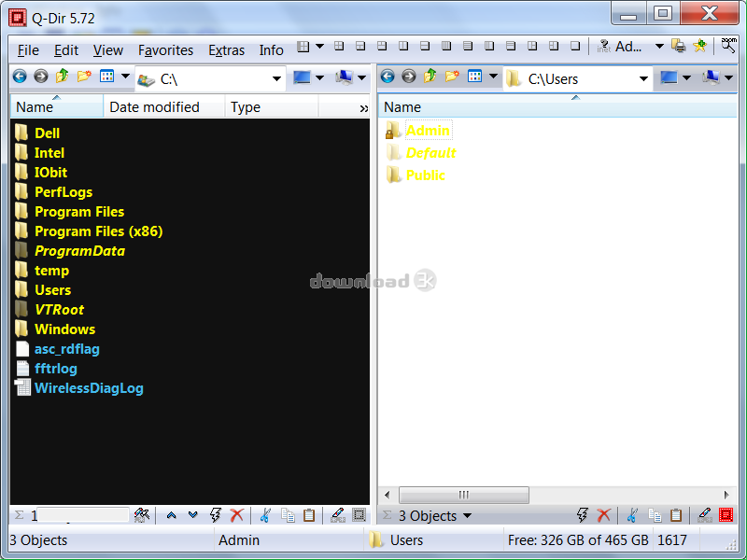747x560 pixels.
Task: Click the right pane horizontal scrollbar thumb
Action: pyautogui.click(x=463, y=495)
